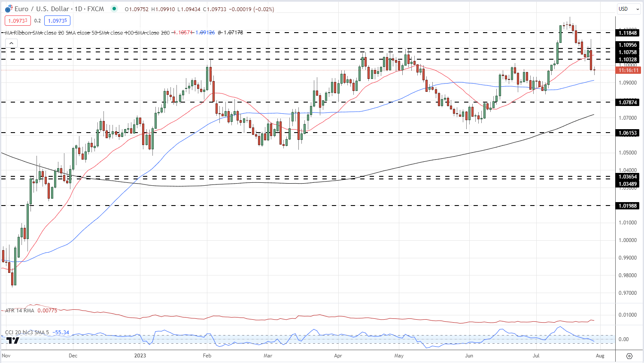The width and height of the screenshot is (644, 363).
Task: Click the 1.10956 horizontal line price label
Action: (628, 45)
